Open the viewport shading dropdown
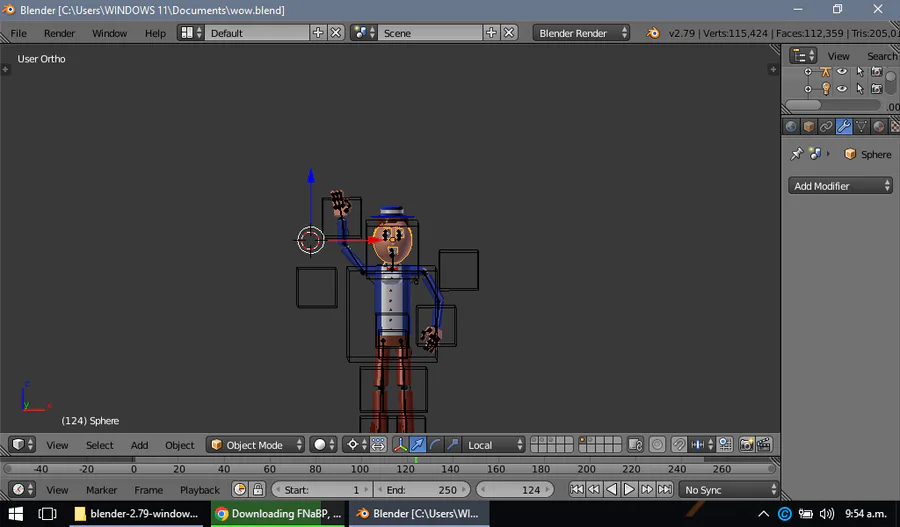Image resolution: width=900 pixels, height=527 pixels. [323, 444]
